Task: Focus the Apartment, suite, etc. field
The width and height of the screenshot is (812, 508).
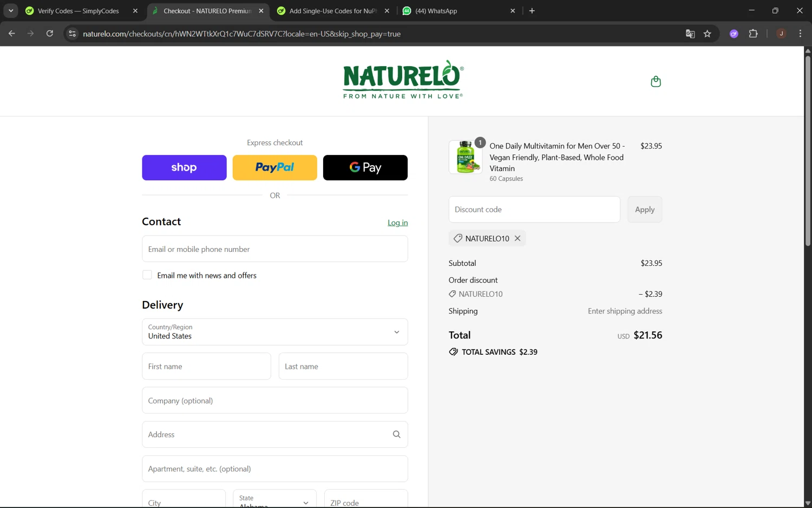Action: tap(275, 469)
